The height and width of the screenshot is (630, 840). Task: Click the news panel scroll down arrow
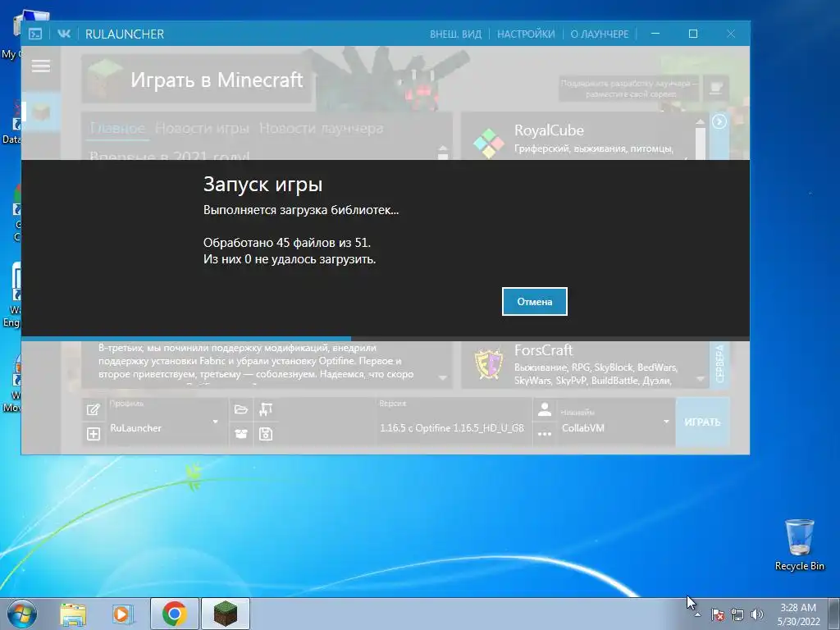[x=442, y=377]
